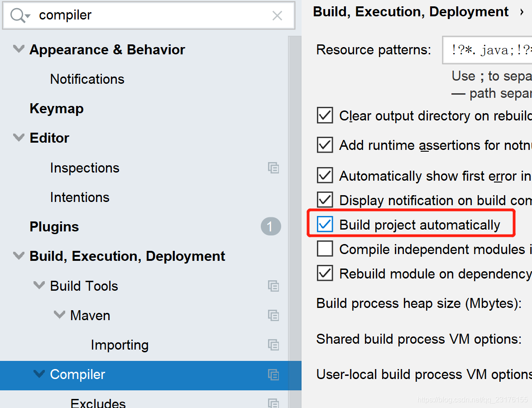
Task: Select Notifications in the settings tree
Action: tap(87, 79)
